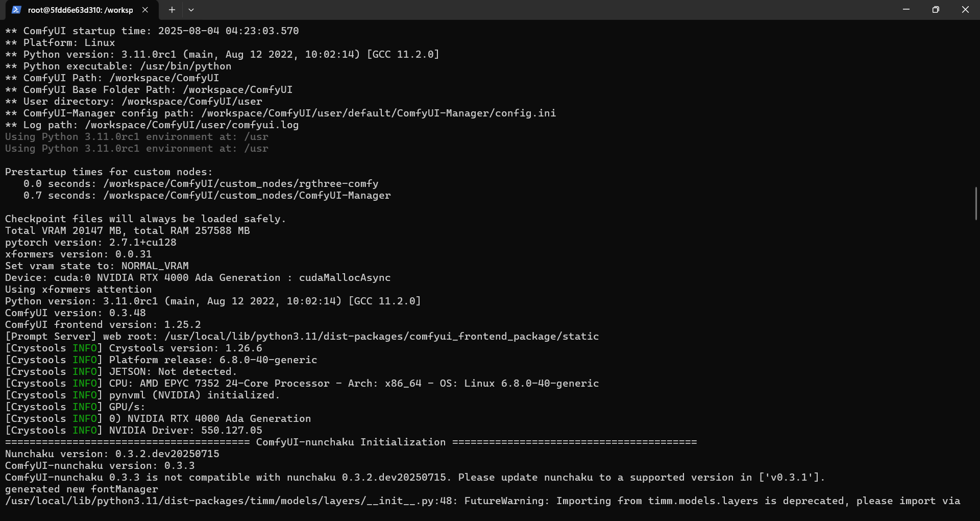The height and width of the screenshot is (521, 980).
Task: Expand the new tab profile dropdown chevron
Action: click(191, 10)
